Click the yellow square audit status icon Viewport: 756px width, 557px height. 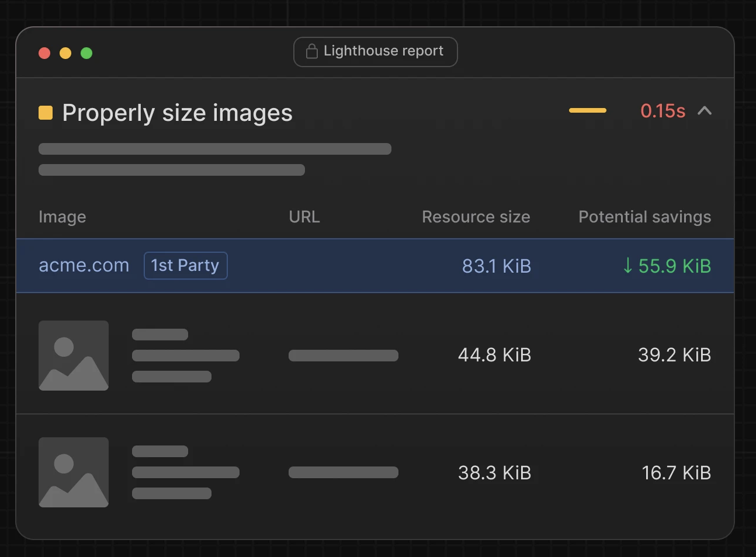[x=46, y=112]
